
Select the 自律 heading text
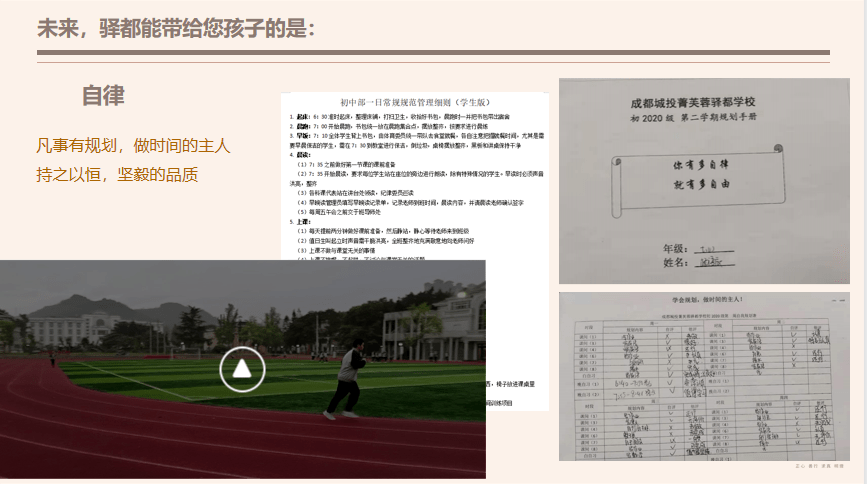coord(103,95)
